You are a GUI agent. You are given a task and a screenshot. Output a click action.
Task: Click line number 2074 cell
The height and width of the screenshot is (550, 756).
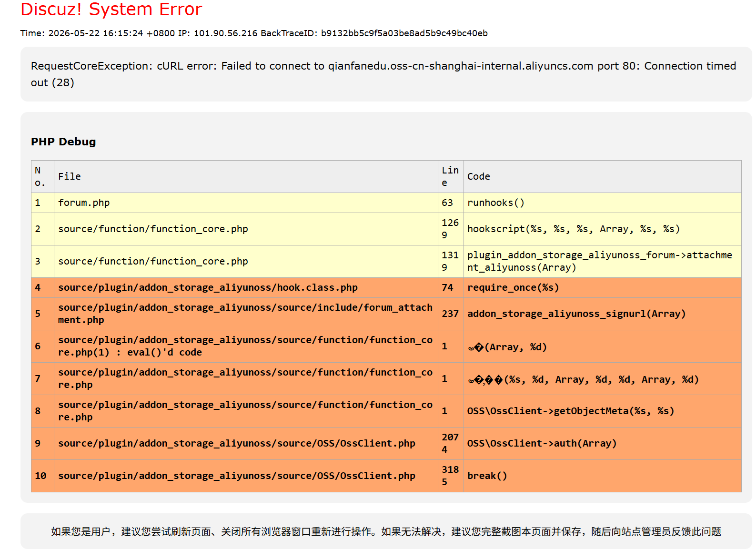[451, 444]
